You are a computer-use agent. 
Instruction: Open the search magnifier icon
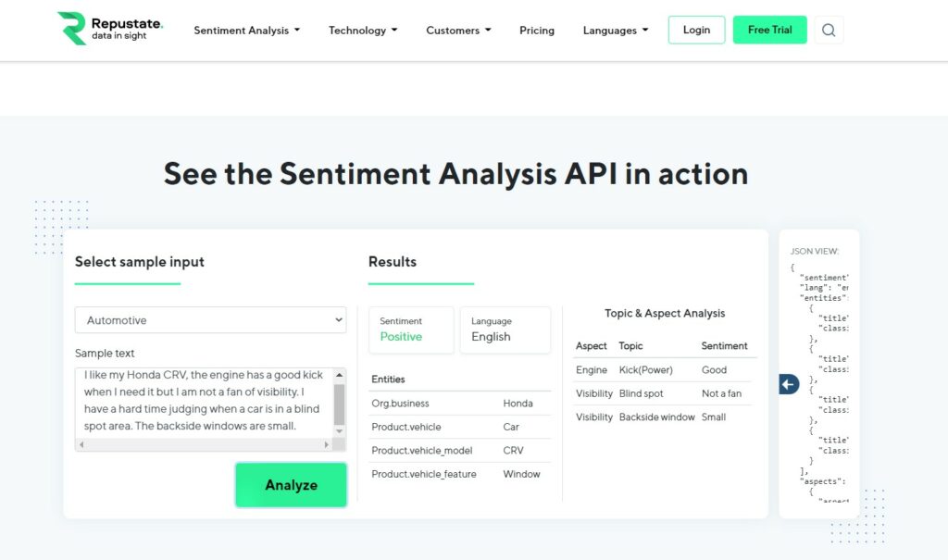point(829,30)
